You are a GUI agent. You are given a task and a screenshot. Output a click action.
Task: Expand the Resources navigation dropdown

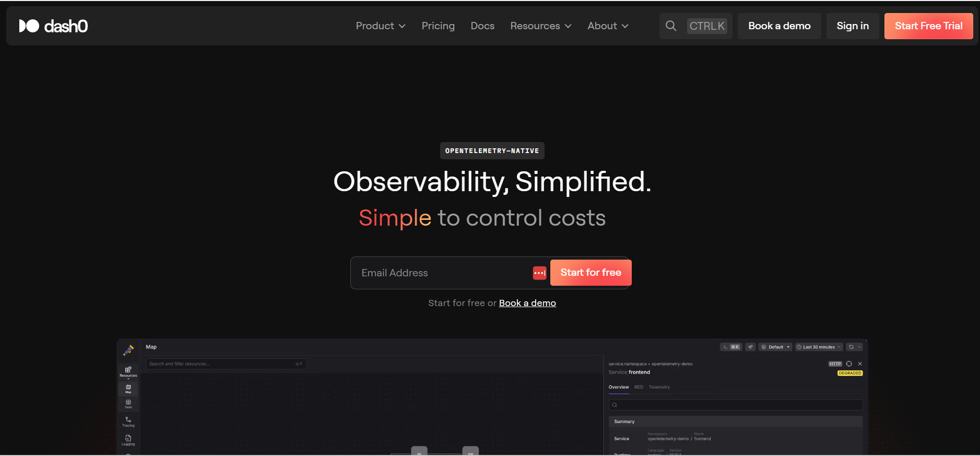click(x=540, y=26)
